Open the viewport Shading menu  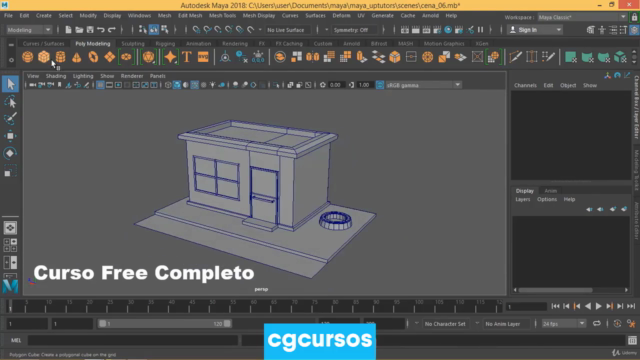point(56,76)
